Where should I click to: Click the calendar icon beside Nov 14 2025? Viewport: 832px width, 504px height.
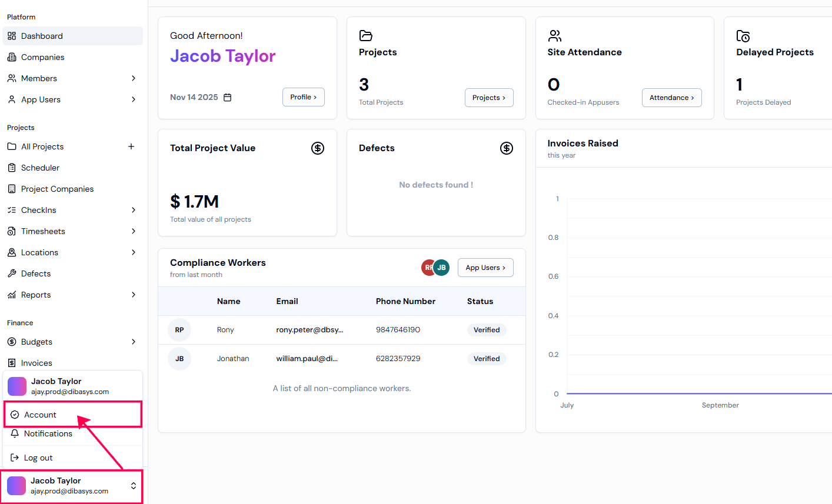click(x=228, y=98)
